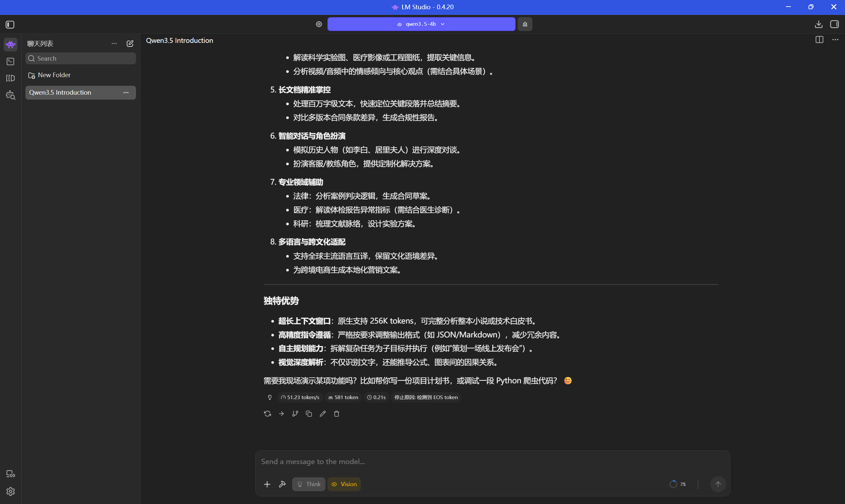Screen dimensions: 845x504
Task: Click the 智能对话与角色扮演 list heading
Action: point(312,136)
